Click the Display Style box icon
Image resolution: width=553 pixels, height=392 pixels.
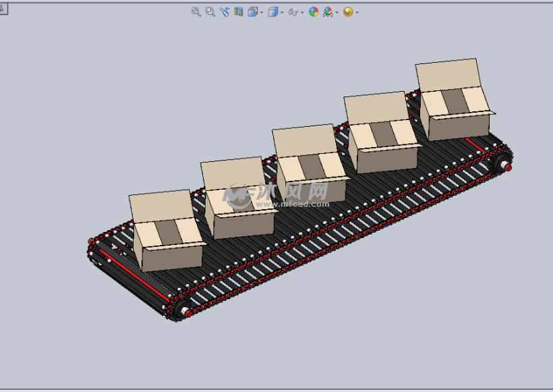tap(273, 12)
